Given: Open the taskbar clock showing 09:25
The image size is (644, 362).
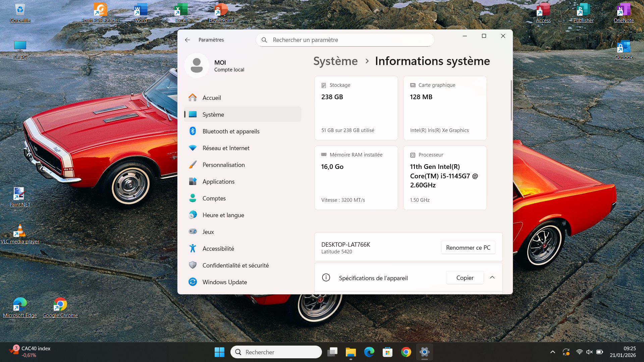Looking at the screenshot, I should pos(623,352).
